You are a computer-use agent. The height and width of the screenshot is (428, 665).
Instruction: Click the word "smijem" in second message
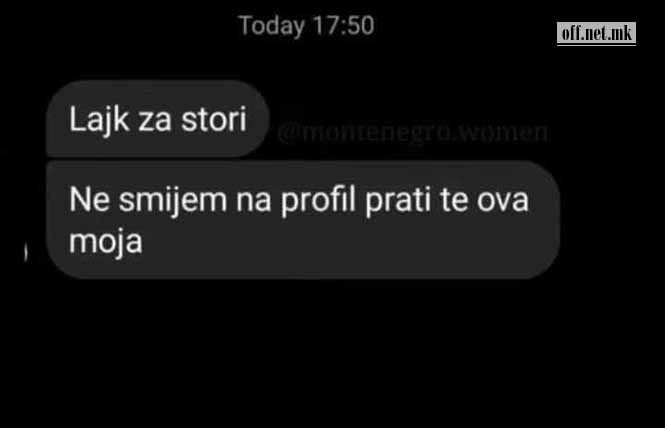[173, 201]
